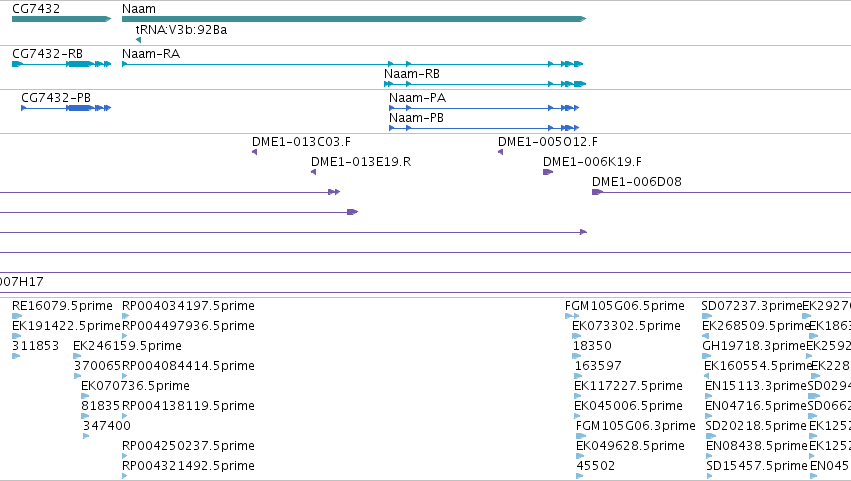The height and width of the screenshot is (481, 851).
Task: Click the tRNA:V3b:92Ba arrow glyph
Action: pyautogui.click(x=138, y=40)
